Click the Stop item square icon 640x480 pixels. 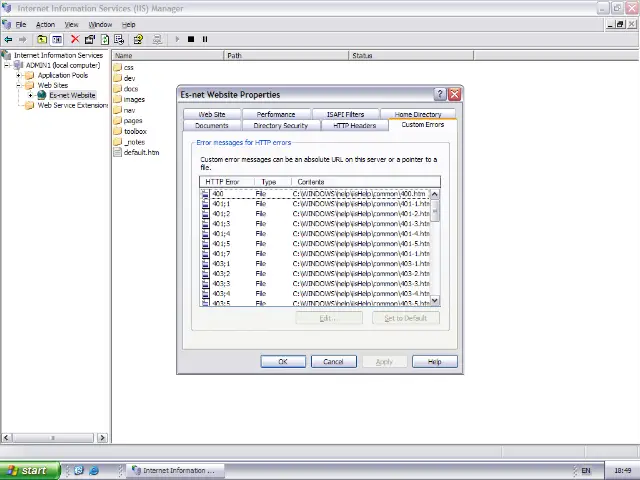click(x=191, y=40)
